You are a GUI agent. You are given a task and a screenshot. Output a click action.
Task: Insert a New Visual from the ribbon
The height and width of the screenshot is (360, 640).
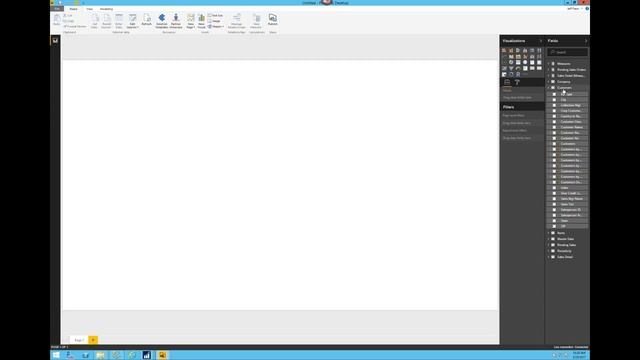click(x=201, y=21)
